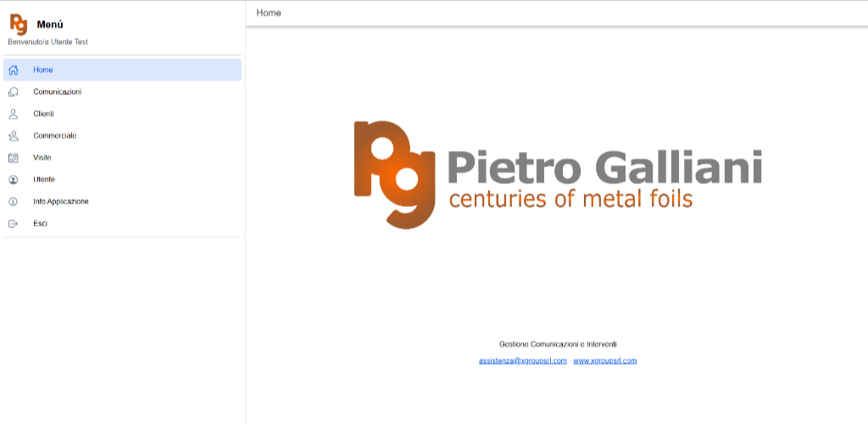Viewport: 868px width, 424px height.
Task: Open the Comunicazioni menu entry
Action: click(x=122, y=92)
